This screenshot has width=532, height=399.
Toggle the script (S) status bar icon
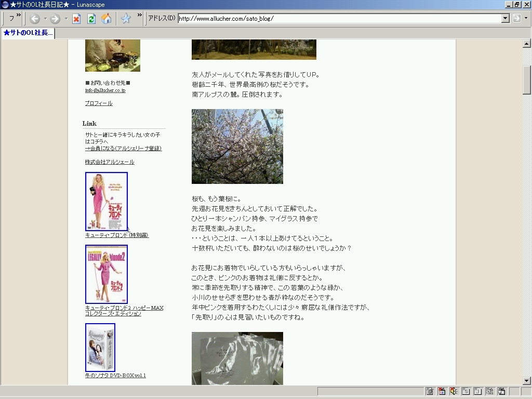(x=465, y=391)
